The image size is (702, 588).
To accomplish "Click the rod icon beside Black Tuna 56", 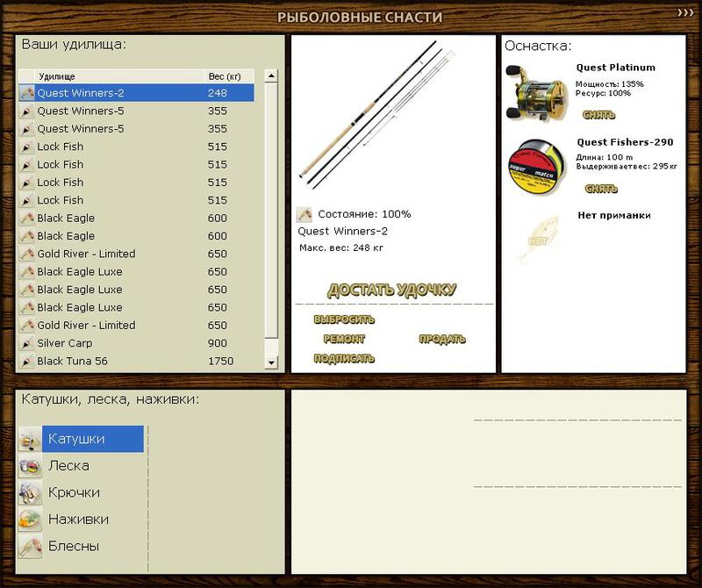I will pyautogui.click(x=27, y=362).
